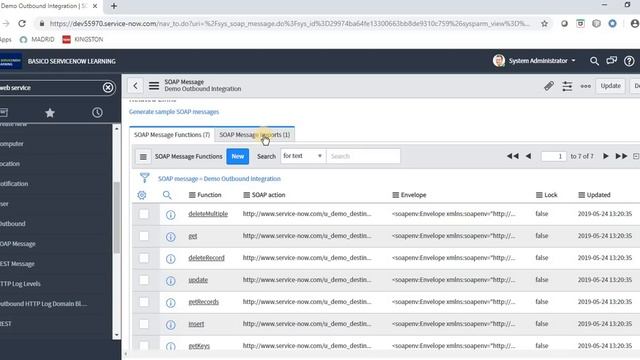Open the Function column header menu
The image size is (640, 360).
point(192,195)
